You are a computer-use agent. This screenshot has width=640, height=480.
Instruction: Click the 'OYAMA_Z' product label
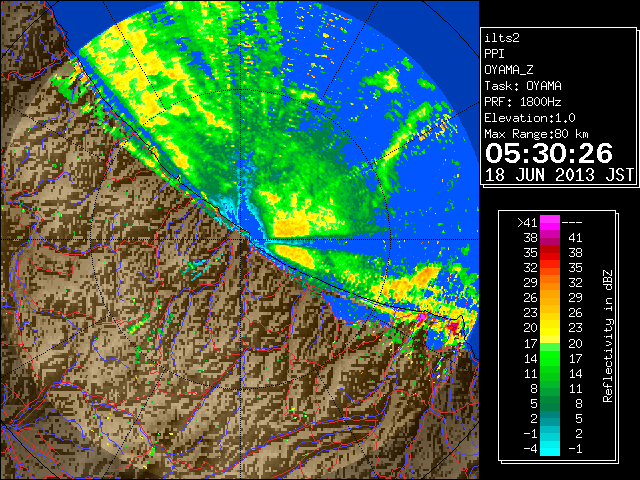point(509,70)
